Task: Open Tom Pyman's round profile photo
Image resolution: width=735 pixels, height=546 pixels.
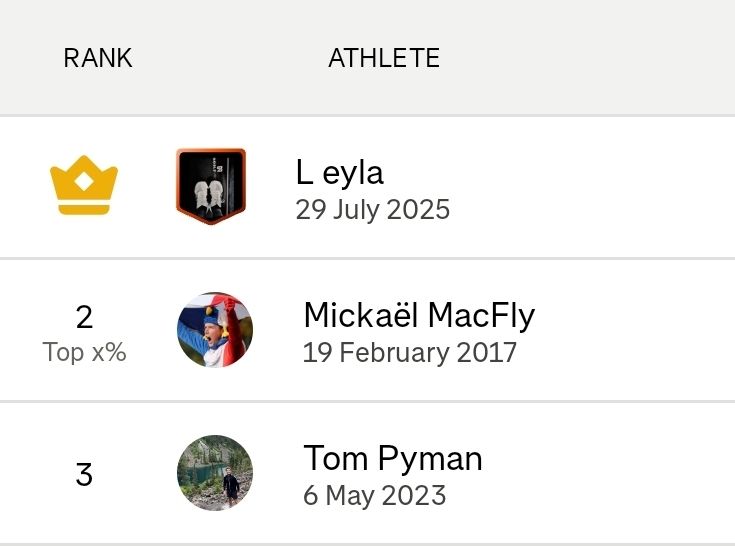Action: (x=215, y=472)
